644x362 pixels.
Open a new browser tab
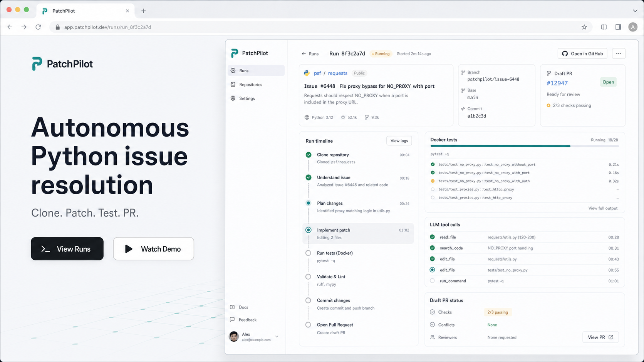[143, 11]
